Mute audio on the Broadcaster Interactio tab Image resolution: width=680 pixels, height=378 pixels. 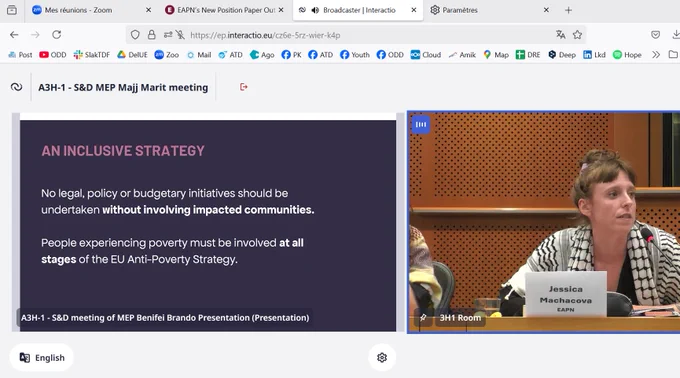[x=315, y=10]
